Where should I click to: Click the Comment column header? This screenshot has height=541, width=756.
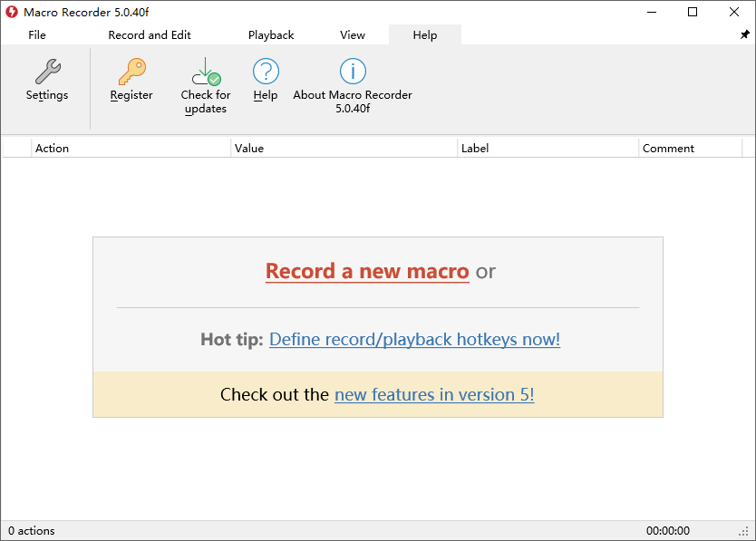point(691,149)
